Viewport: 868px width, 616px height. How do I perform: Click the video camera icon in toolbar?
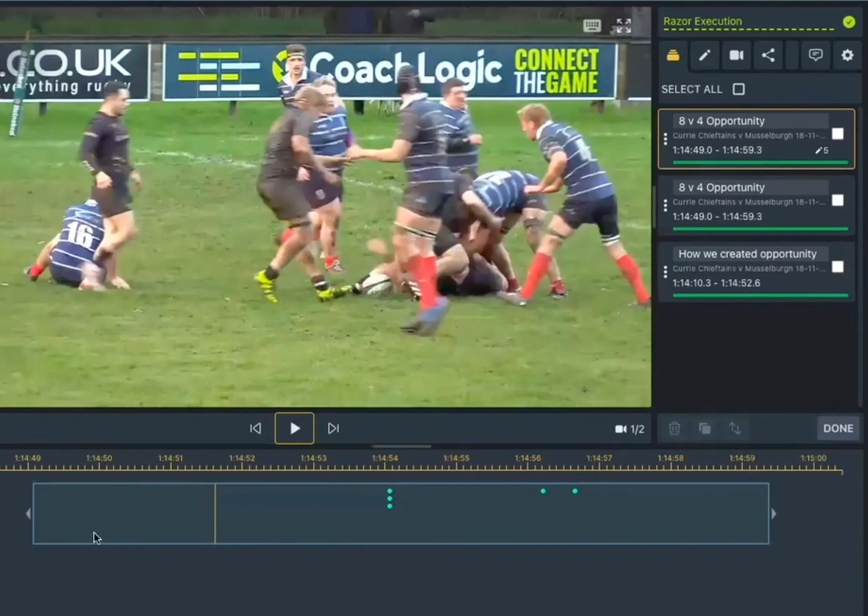736,55
